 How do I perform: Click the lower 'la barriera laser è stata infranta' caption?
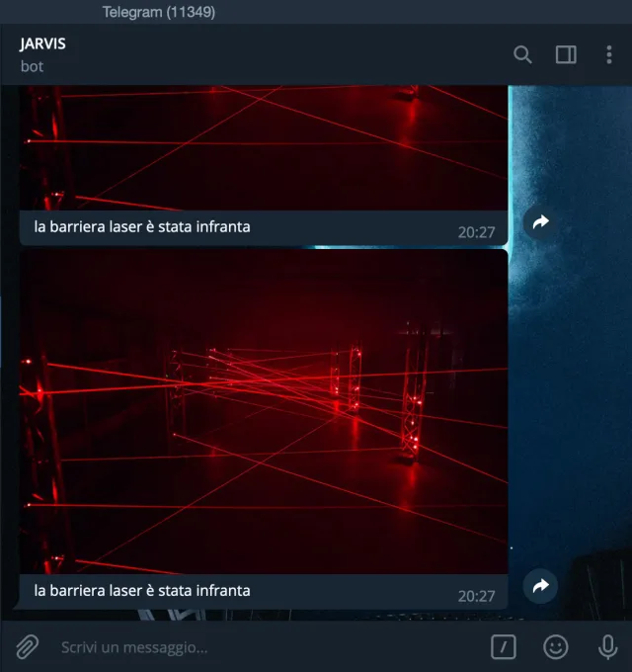(x=142, y=591)
